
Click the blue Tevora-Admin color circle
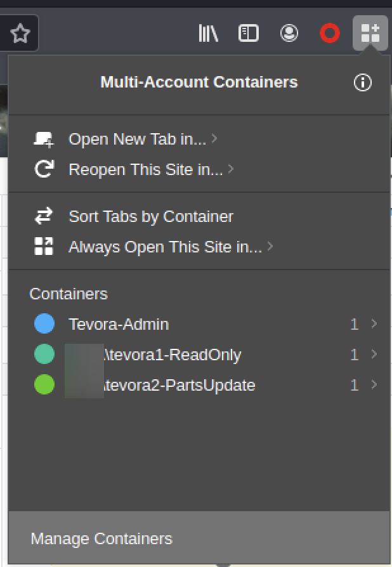pyautogui.click(x=44, y=323)
